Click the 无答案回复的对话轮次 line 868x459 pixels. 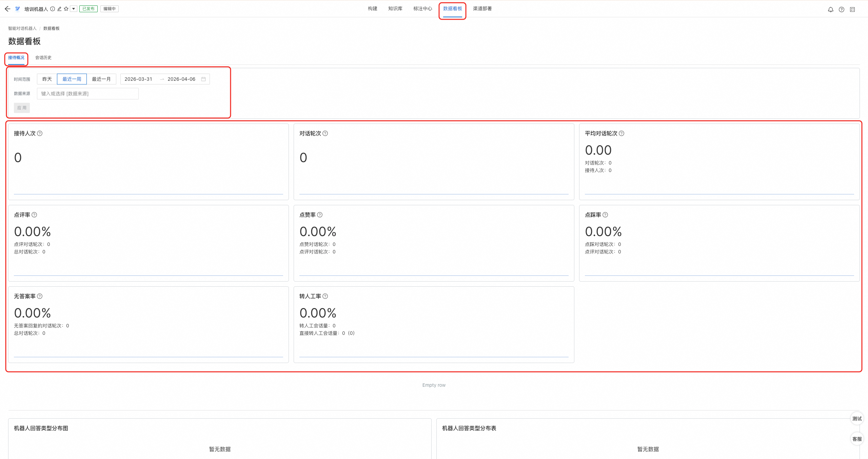pyautogui.click(x=41, y=326)
